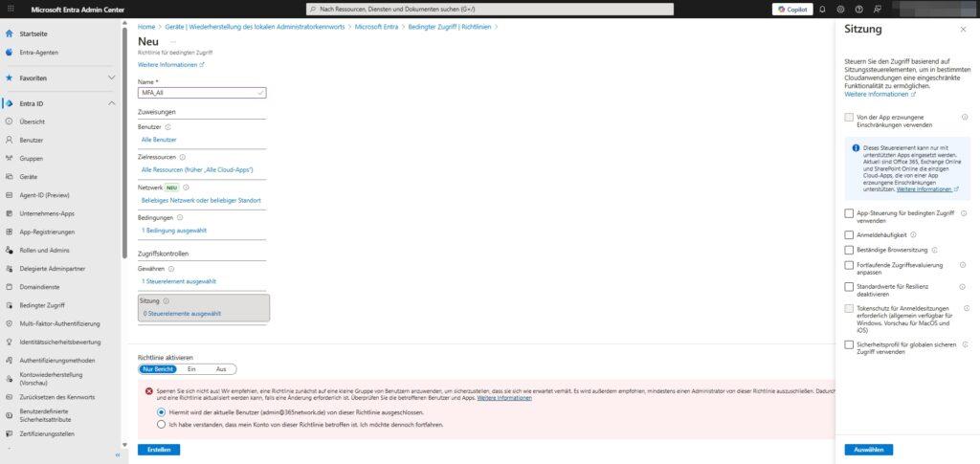The height and width of the screenshot is (464, 980).
Task: Open Benutzer in the sidebar
Action: [32, 141]
